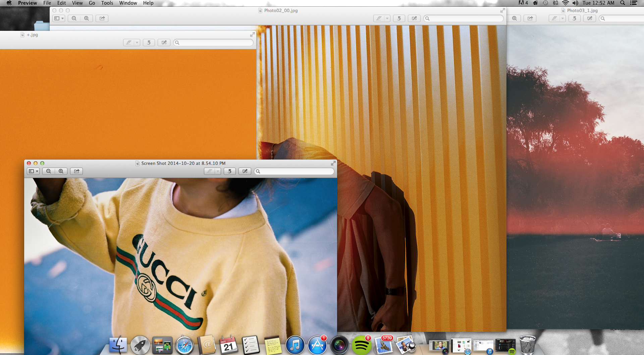Screen dimensions: 644x355
Task: Zoom in on the Photo03_1.jpg window
Action: 515,18
